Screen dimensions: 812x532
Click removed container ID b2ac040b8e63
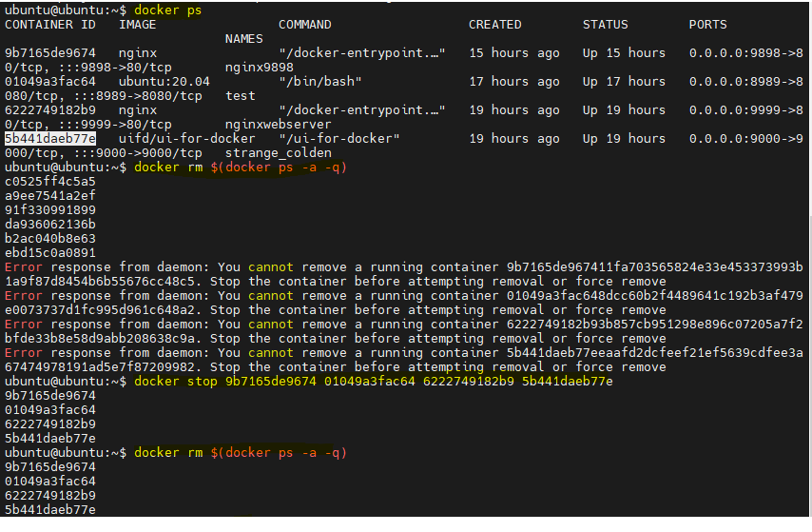coord(50,239)
